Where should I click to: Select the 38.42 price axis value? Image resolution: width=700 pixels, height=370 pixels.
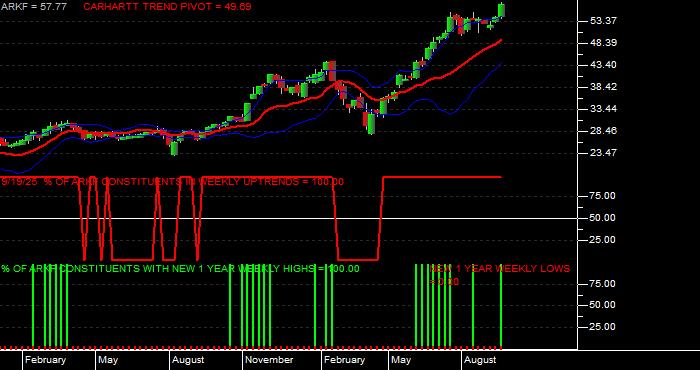pos(603,87)
